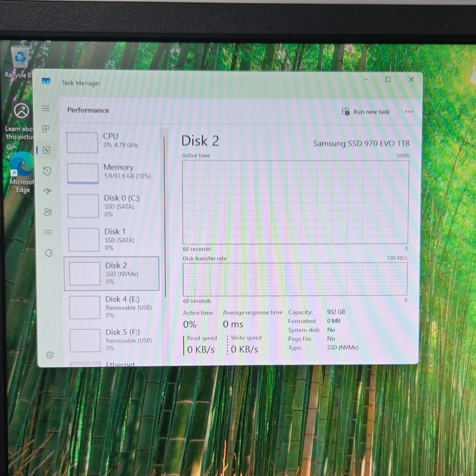This screenshot has height=476, width=476.
Task: Click the Performance page title
Action: pyautogui.click(x=88, y=110)
